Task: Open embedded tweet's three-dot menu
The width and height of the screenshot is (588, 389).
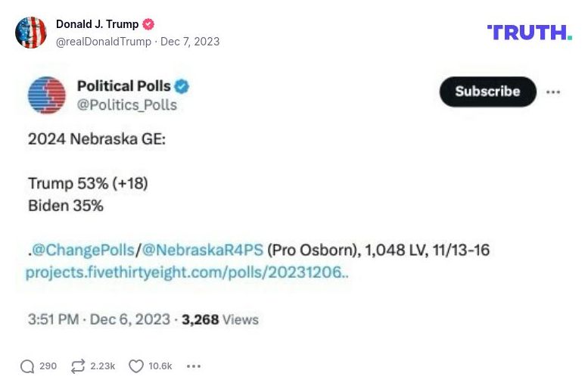Action: coord(553,92)
